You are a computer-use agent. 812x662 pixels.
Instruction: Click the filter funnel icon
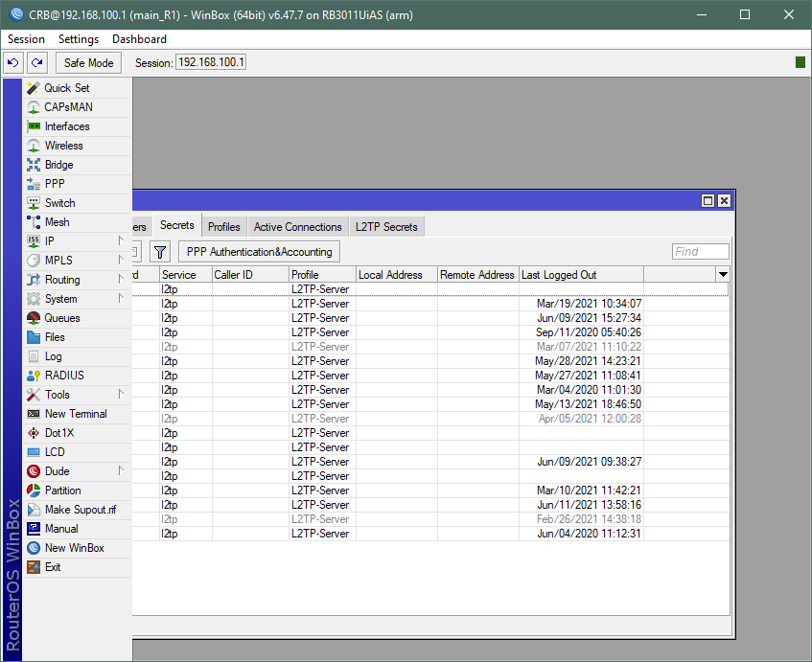click(160, 252)
